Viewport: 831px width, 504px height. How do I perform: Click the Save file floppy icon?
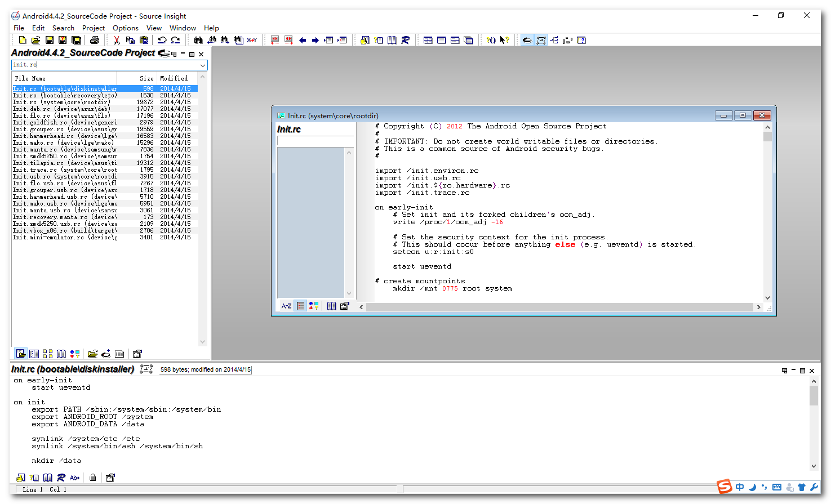click(x=49, y=40)
